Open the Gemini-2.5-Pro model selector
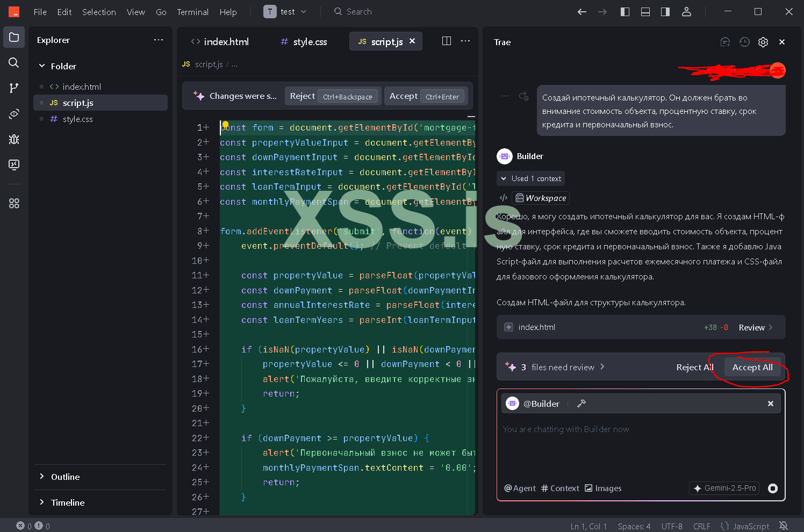This screenshot has width=804, height=532. (x=724, y=488)
